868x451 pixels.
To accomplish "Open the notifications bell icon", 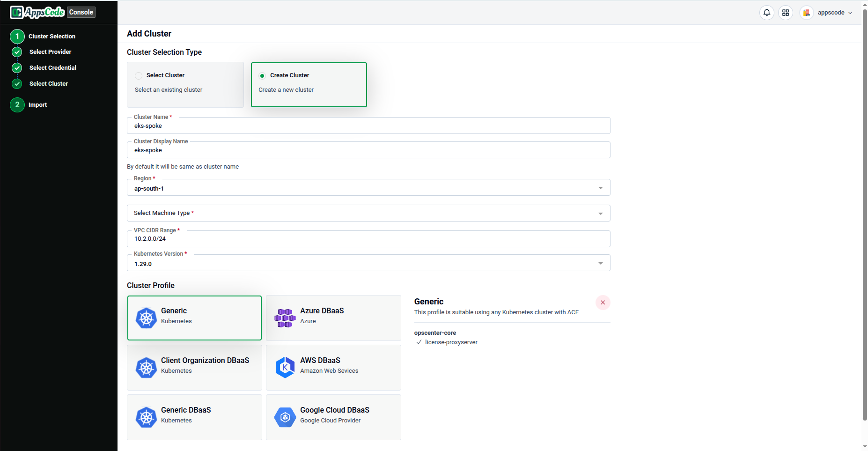I will (x=767, y=13).
